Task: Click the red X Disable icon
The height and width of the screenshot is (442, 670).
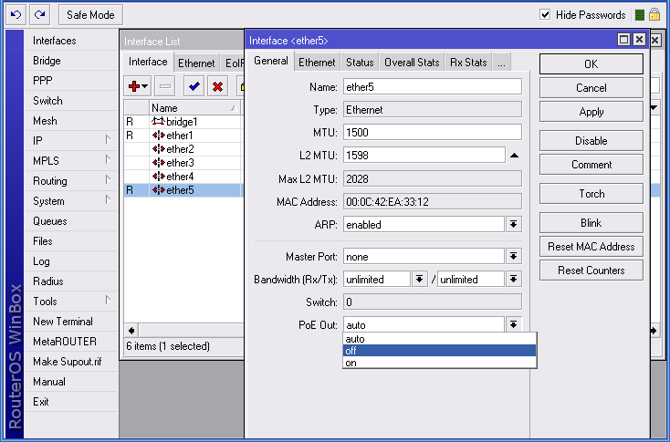Action: [217, 87]
